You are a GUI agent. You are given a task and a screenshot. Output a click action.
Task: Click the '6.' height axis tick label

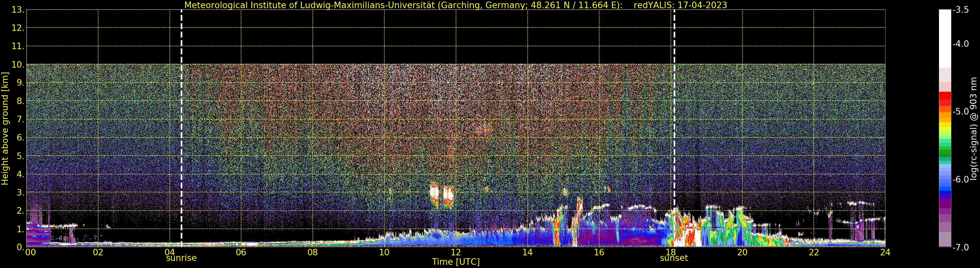pos(21,138)
